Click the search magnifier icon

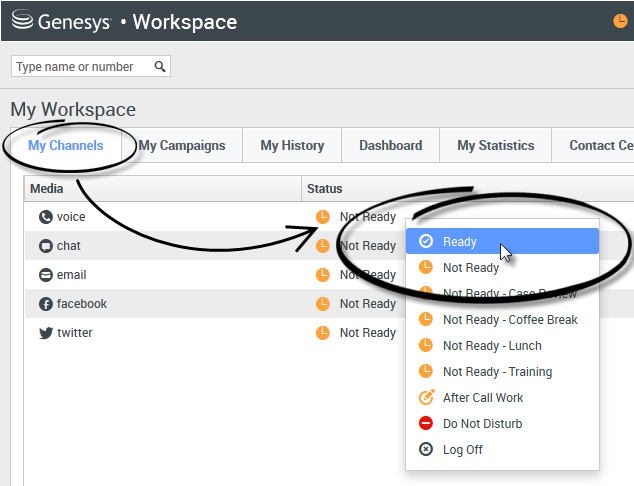pos(160,67)
